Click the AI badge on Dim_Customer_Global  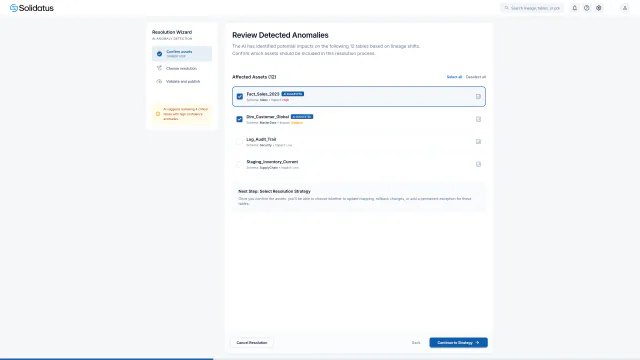pyautogui.click(x=302, y=117)
